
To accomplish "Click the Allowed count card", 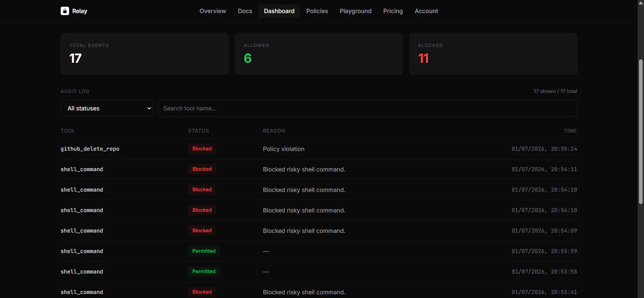I will pos(319,54).
